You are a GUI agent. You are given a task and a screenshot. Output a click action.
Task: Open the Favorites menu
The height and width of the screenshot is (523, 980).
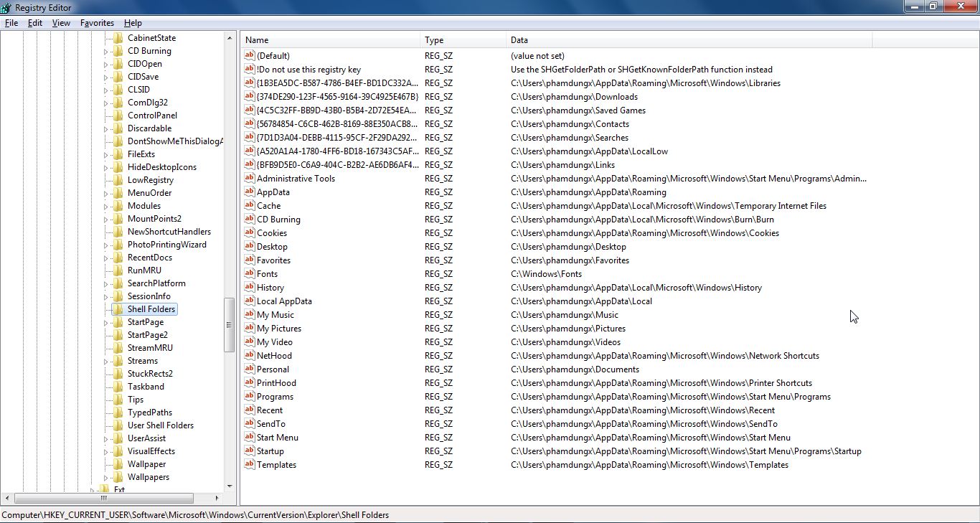97,23
